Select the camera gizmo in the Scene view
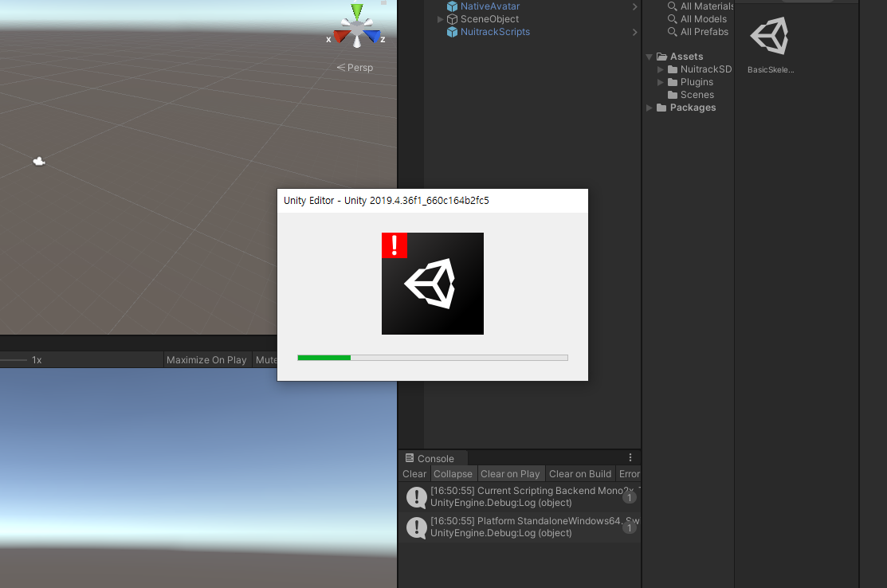This screenshot has width=887, height=588. pos(39,162)
